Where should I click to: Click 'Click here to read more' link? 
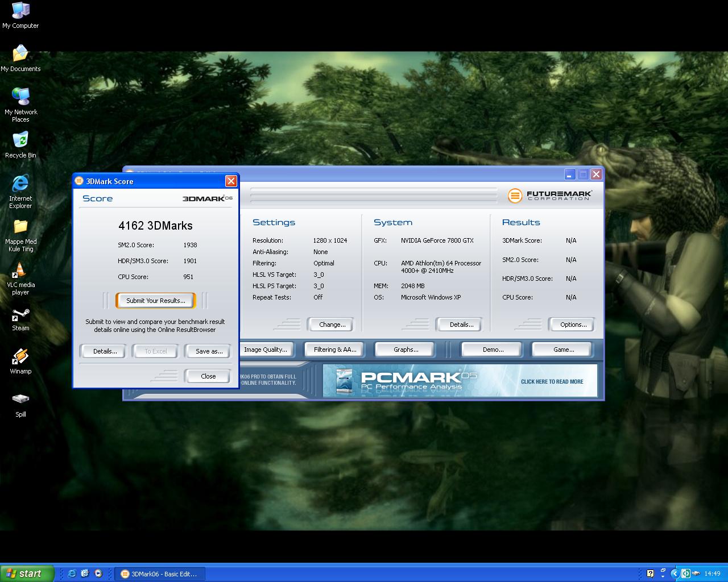552,382
